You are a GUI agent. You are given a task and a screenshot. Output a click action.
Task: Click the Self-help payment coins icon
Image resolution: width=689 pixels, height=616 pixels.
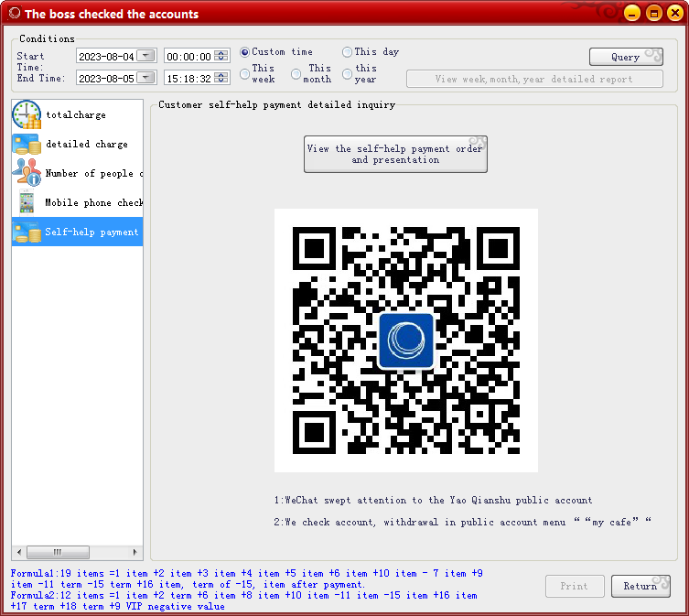coord(27,232)
